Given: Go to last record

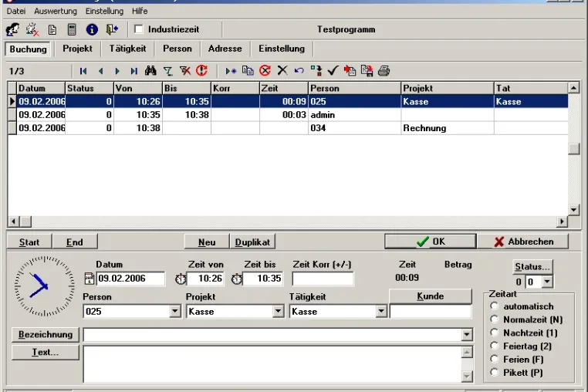Looking at the screenshot, I should pyautogui.click(x=133, y=71).
